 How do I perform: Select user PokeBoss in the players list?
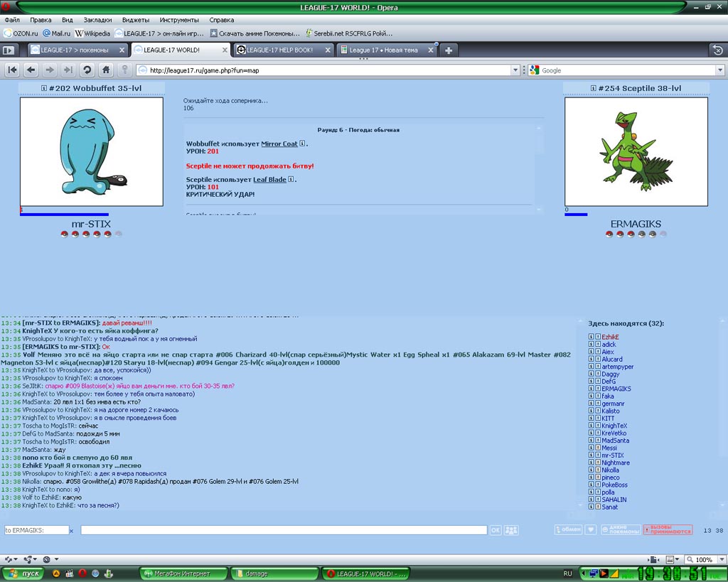614,485
